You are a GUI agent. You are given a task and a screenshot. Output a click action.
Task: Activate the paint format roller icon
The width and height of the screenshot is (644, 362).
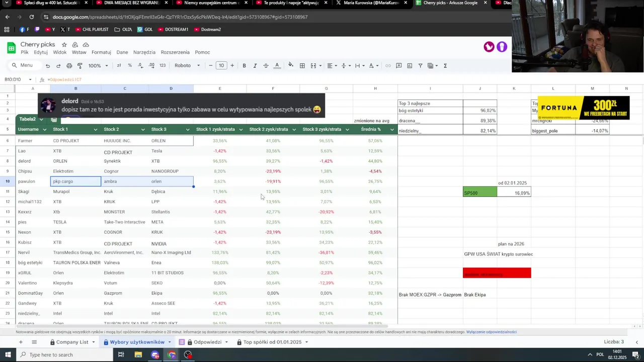click(80, 66)
